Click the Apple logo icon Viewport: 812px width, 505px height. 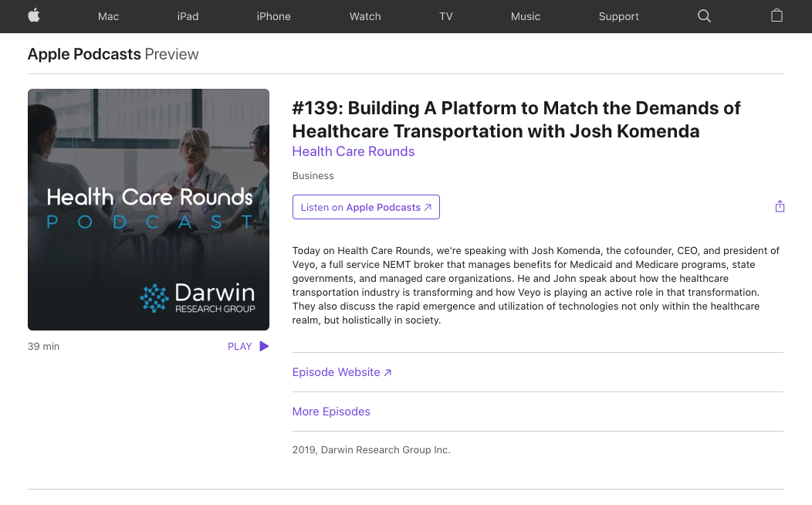point(34,16)
